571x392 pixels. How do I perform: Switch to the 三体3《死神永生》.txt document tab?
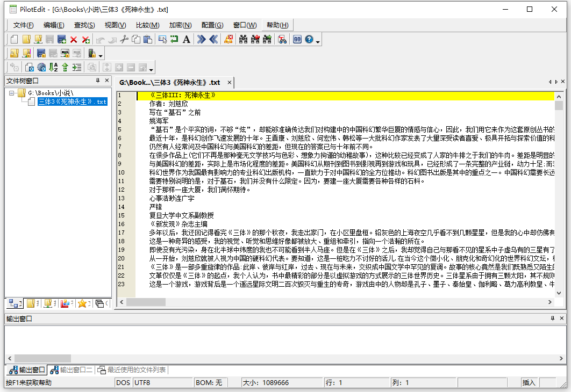[170, 83]
